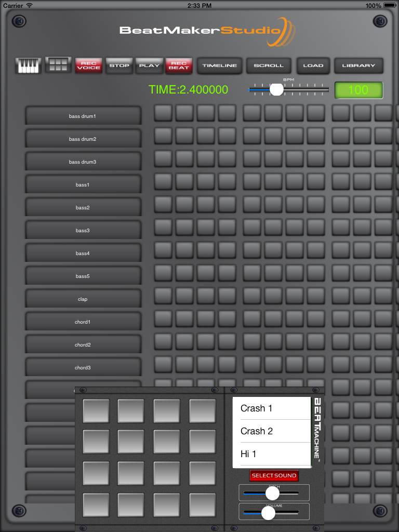399x532 pixels.
Task: Click the PLAY button
Action: [x=149, y=65]
